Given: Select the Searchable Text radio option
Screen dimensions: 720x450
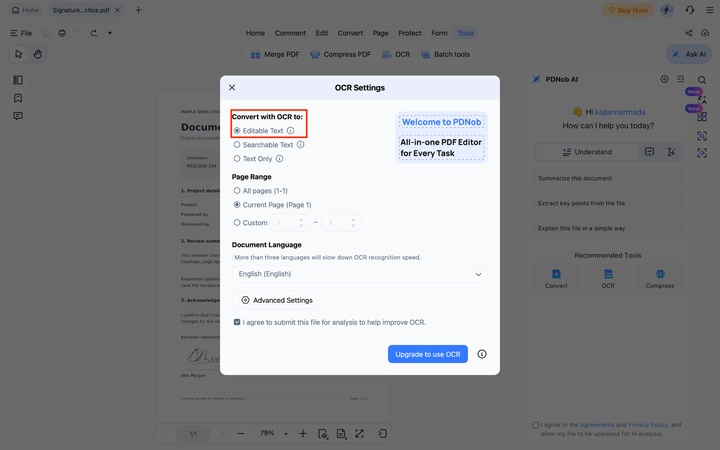Looking at the screenshot, I should tap(237, 145).
